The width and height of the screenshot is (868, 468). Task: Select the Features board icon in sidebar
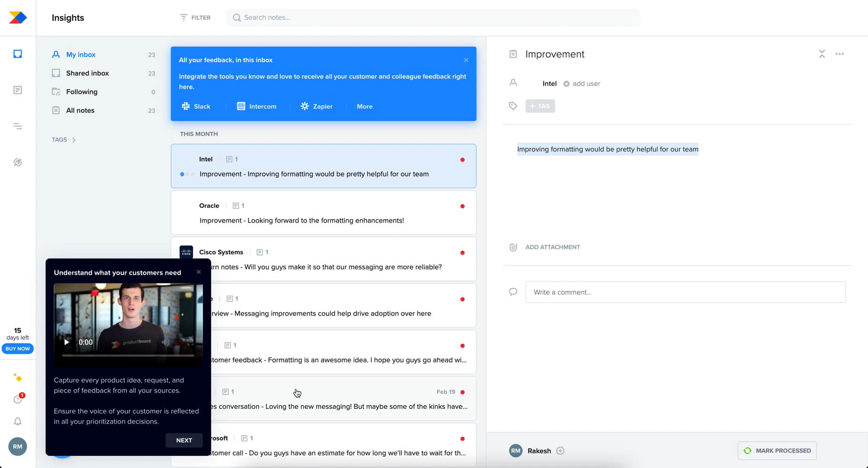(17, 90)
